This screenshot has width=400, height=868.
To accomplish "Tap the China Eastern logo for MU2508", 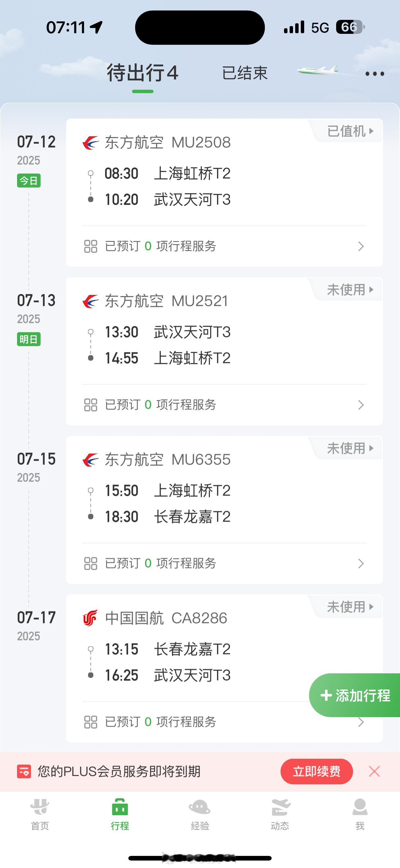I will (x=91, y=143).
